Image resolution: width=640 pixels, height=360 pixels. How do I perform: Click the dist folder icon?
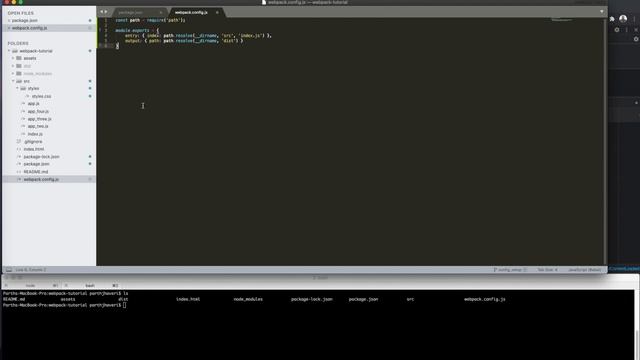[19, 66]
